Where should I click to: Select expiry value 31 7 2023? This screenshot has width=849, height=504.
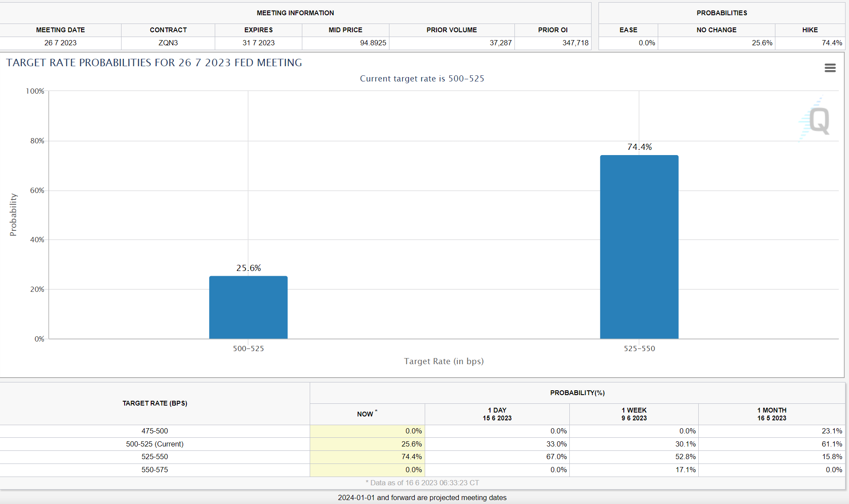pos(258,43)
